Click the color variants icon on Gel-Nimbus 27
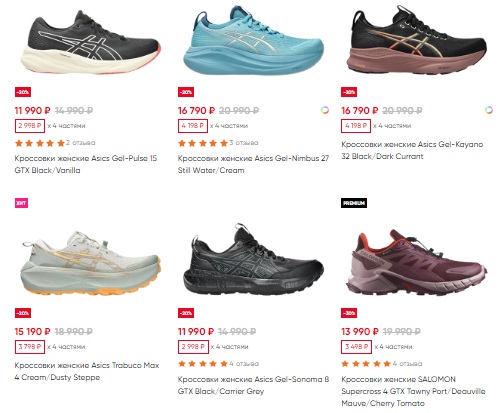The image size is (498, 413). pos(325,110)
